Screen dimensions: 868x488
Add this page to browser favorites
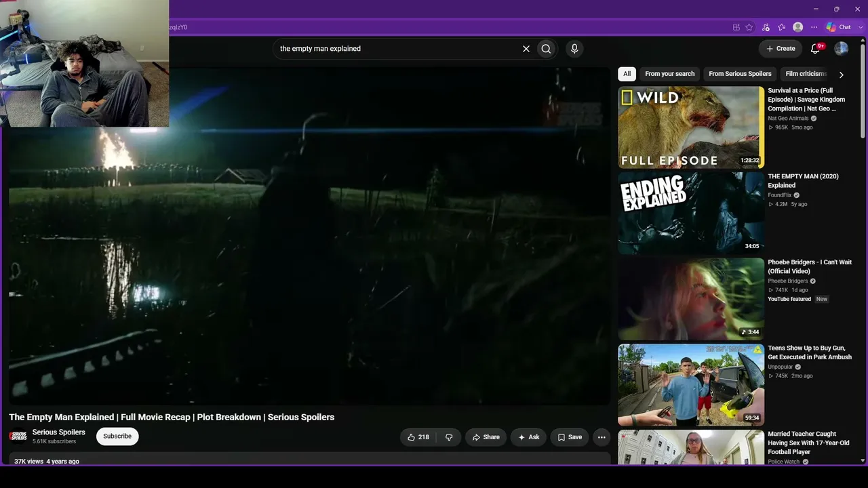tap(749, 27)
